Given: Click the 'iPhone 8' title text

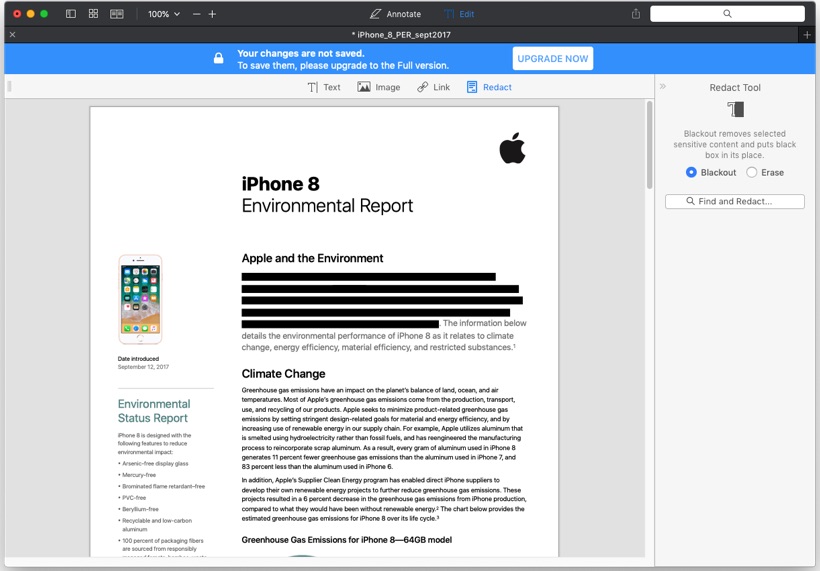Looking at the screenshot, I should (280, 184).
